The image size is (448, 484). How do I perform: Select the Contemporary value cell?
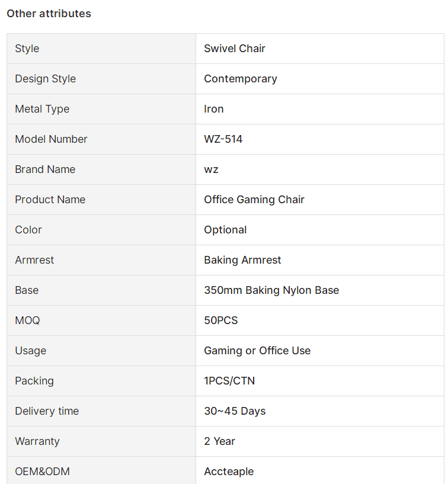[x=320, y=79]
